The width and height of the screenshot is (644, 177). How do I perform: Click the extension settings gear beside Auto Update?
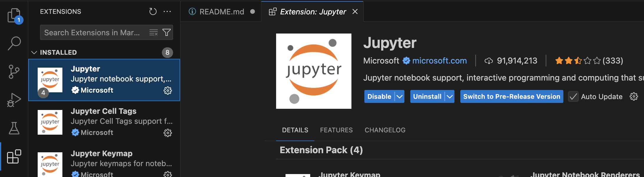tap(634, 96)
